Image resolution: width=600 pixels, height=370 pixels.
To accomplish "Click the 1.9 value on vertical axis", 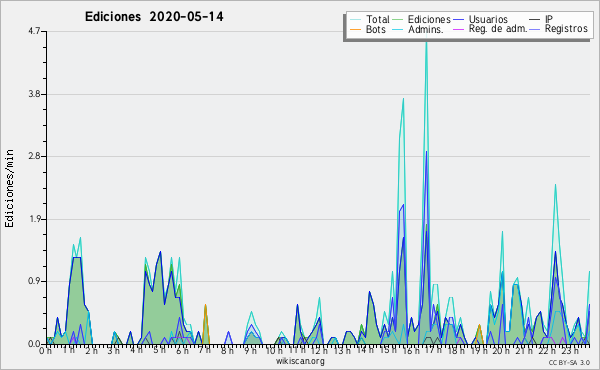I will 34,219.
